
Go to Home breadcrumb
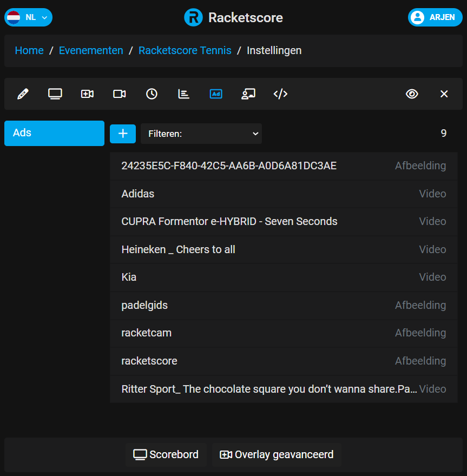(x=29, y=50)
